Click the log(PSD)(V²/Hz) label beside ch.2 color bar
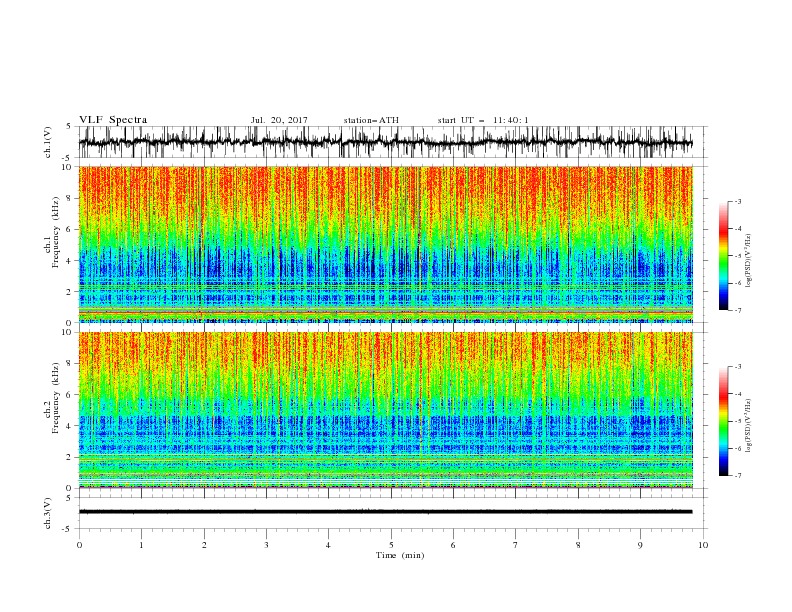This screenshot has width=792, height=612. pyautogui.click(x=748, y=426)
